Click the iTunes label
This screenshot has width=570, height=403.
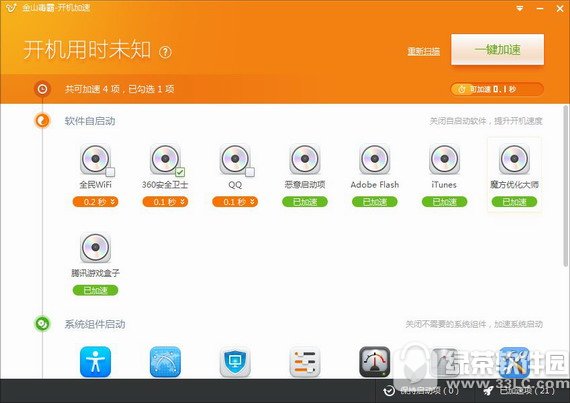click(x=444, y=185)
